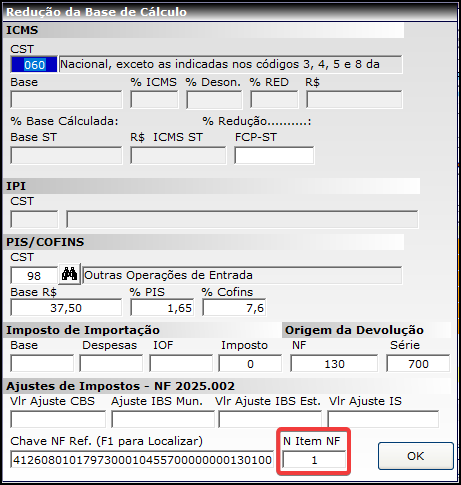461x485 pixels.
Task: Edit % PIS value 1,65
Action: (162, 307)
